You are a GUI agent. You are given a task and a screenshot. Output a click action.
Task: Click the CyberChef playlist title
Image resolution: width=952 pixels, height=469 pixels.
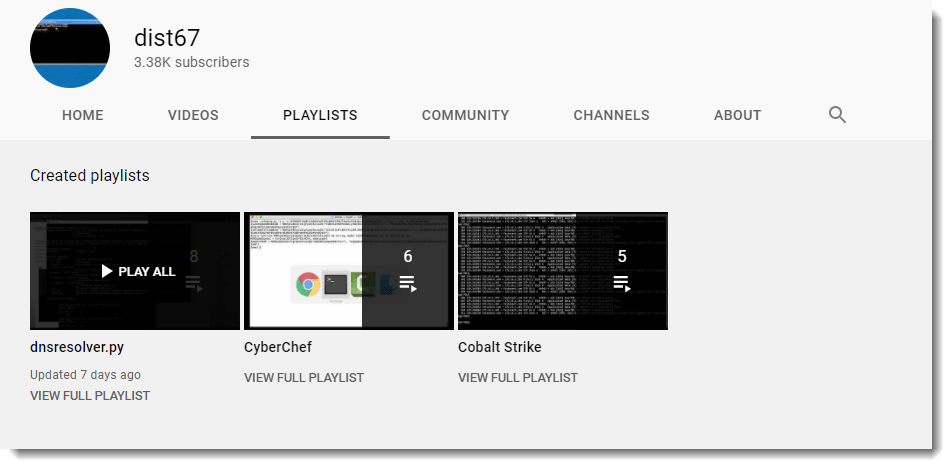(278, 347)
